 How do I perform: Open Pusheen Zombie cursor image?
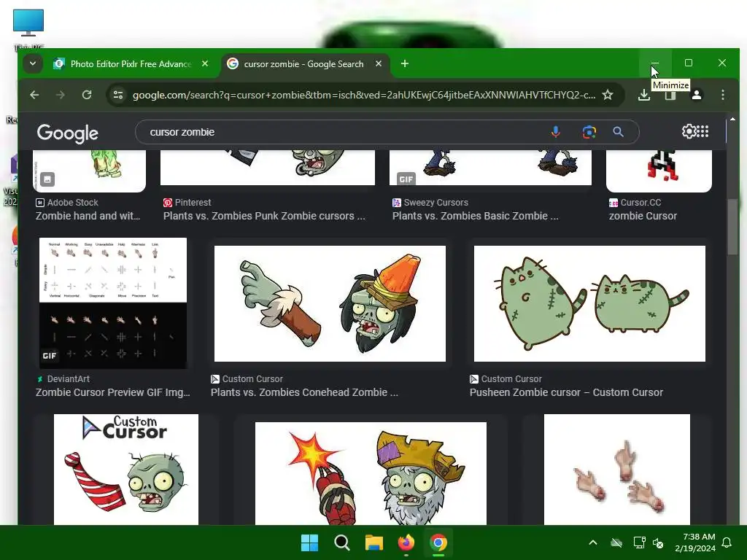pyautogui.click(x=589, y=303)
